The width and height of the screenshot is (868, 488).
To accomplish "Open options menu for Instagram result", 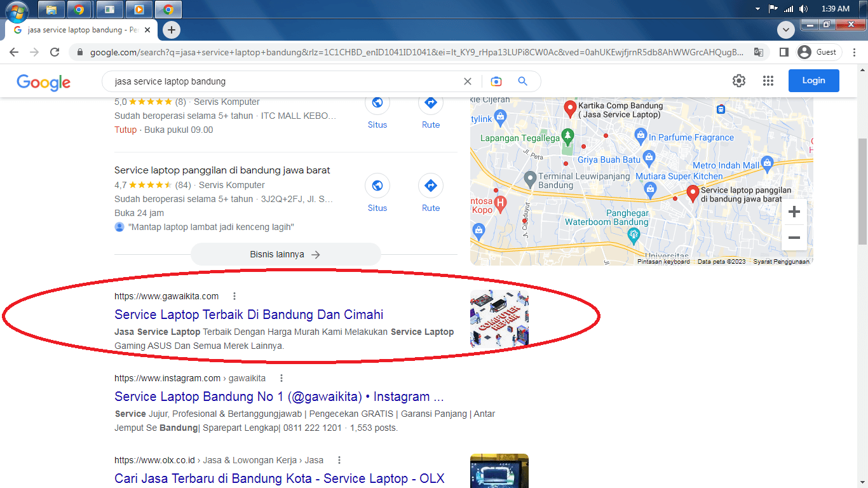I will (281, 378).
